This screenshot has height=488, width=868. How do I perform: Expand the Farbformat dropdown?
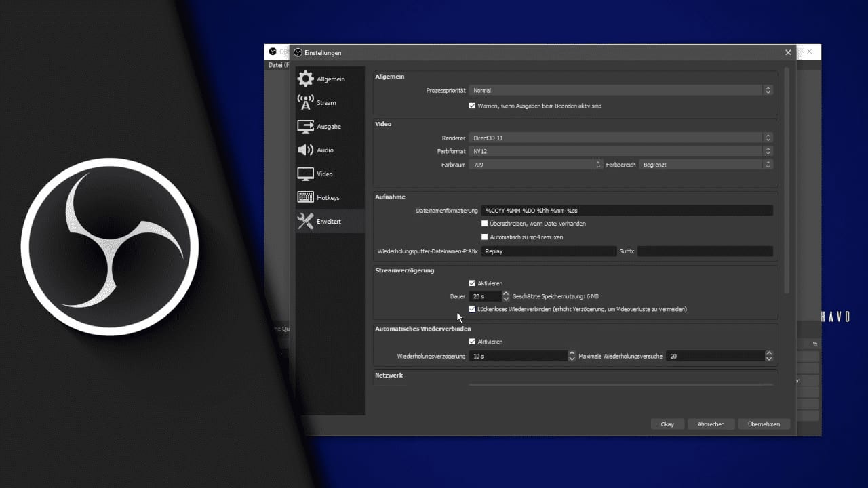(620, 151)
